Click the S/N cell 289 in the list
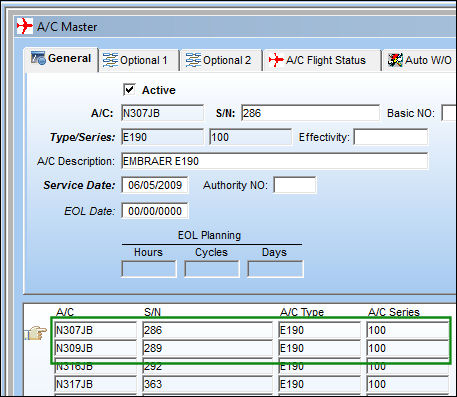Screen dimensions: 457x397 click(208, 348)
